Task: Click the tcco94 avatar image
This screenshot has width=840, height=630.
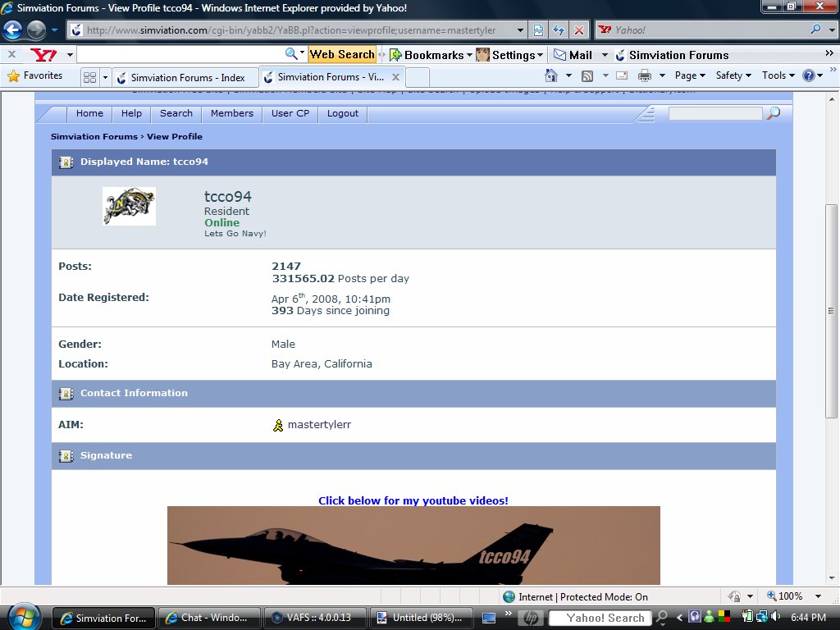Action: pos(129,206)
